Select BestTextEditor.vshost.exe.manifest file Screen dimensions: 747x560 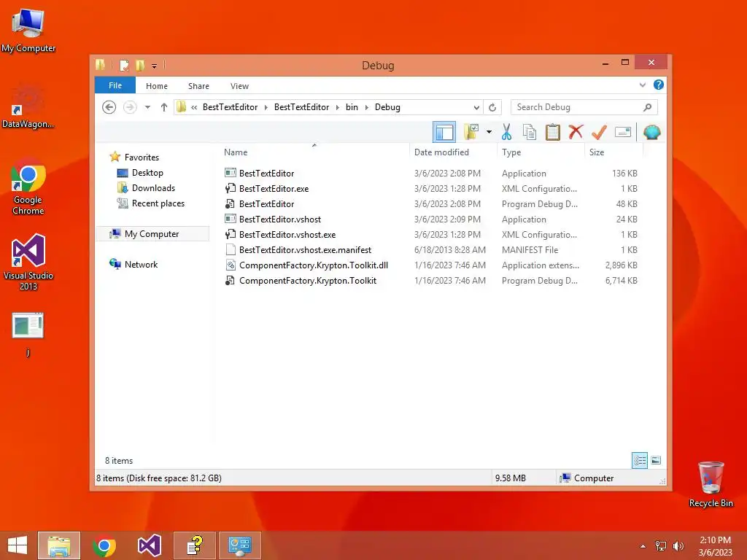click(x=431, y=250)
